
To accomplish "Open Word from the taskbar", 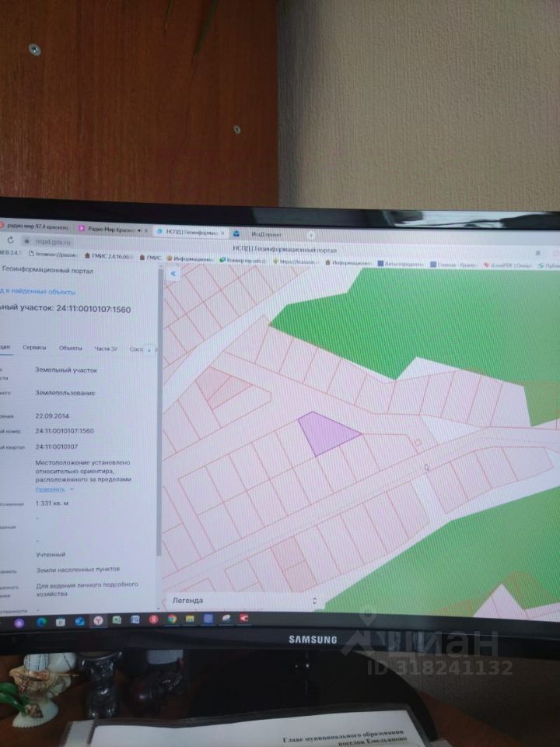I will (135, 620).
